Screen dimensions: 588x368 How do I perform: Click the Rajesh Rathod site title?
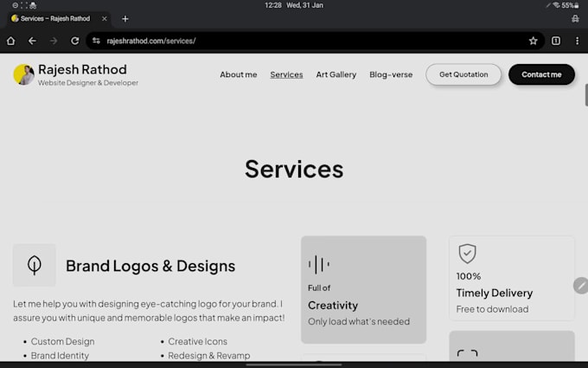82,69
